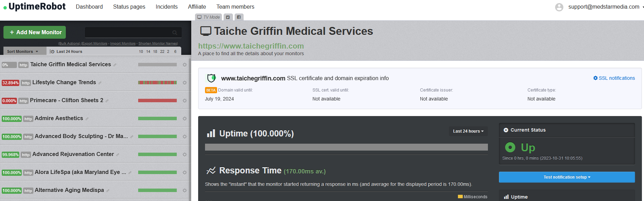Open the Status pages menu
The height and width of the screenshot is (201, 644).
[x=129, y=7]
